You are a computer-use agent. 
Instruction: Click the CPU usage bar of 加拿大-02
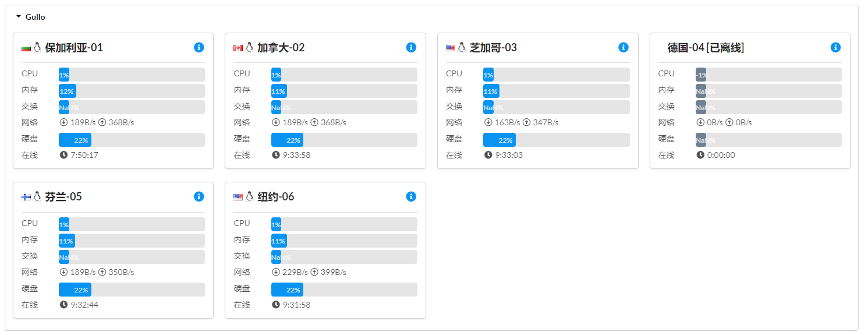(344, 75)
